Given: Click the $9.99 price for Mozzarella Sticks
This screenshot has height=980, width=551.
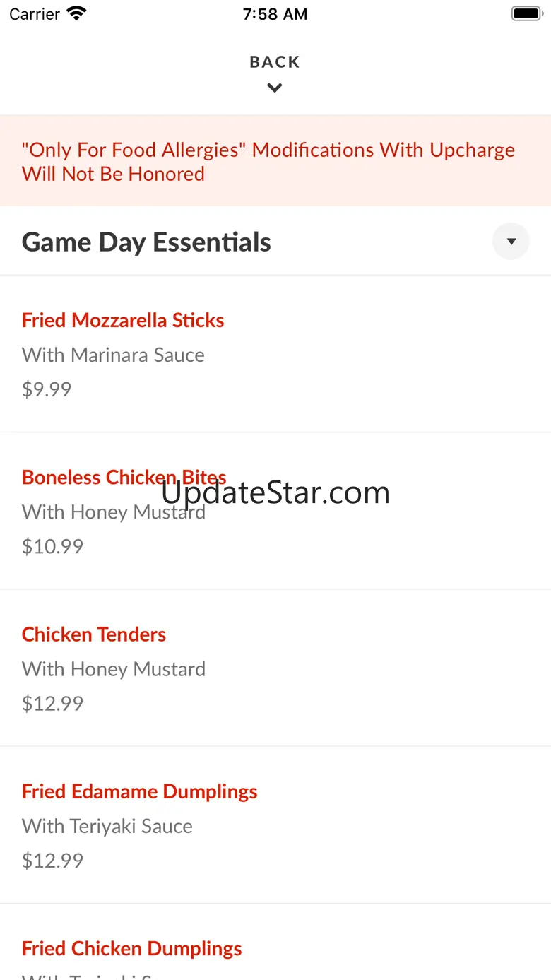Looking at the screenshot, I should [x=47, y=389].
